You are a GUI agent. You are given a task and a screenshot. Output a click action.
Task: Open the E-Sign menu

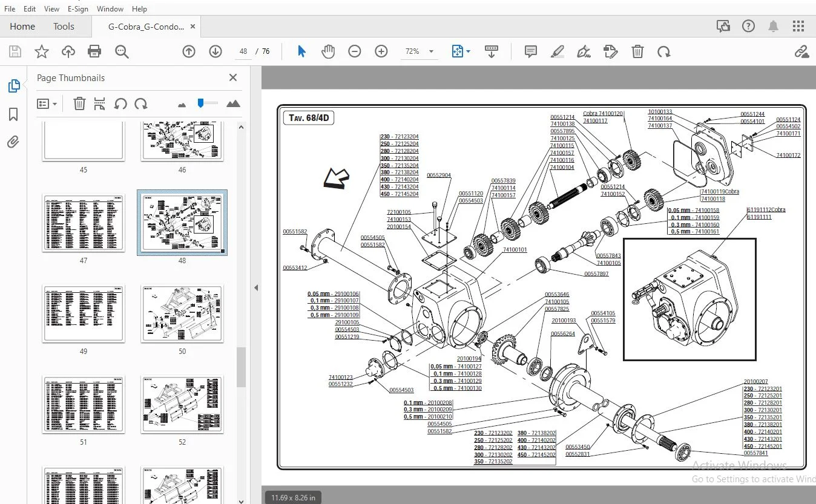78,9
